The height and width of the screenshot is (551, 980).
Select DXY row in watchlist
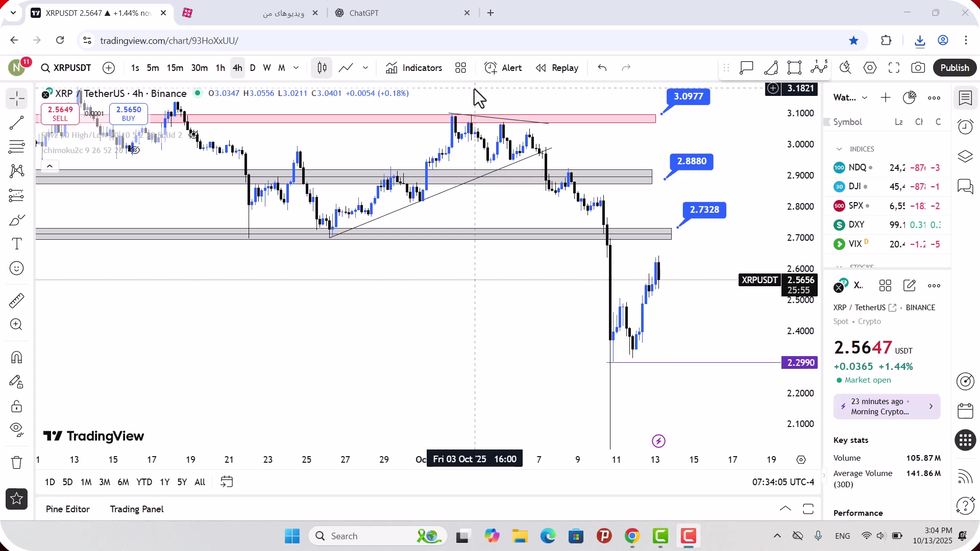[x=887, y=224]
